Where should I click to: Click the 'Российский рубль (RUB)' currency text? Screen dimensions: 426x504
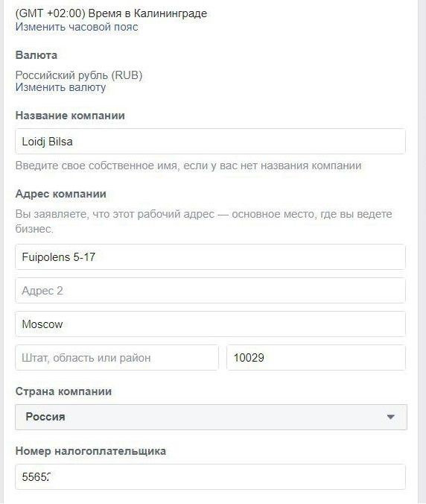click(79, 75)
